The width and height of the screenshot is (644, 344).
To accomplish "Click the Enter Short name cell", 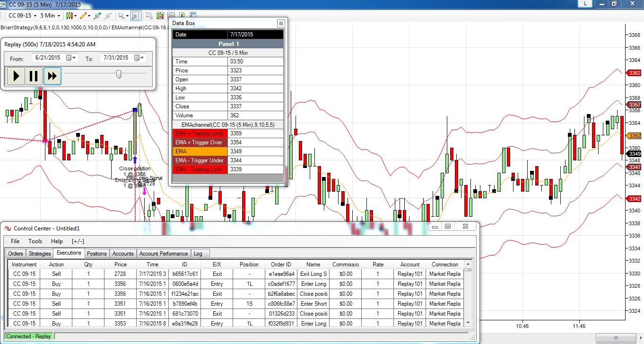I will (313, 304).
